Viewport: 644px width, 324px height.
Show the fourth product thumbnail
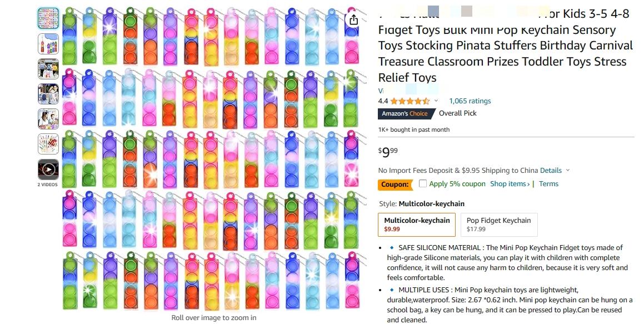pyautogui.click(x=48, y=93)
